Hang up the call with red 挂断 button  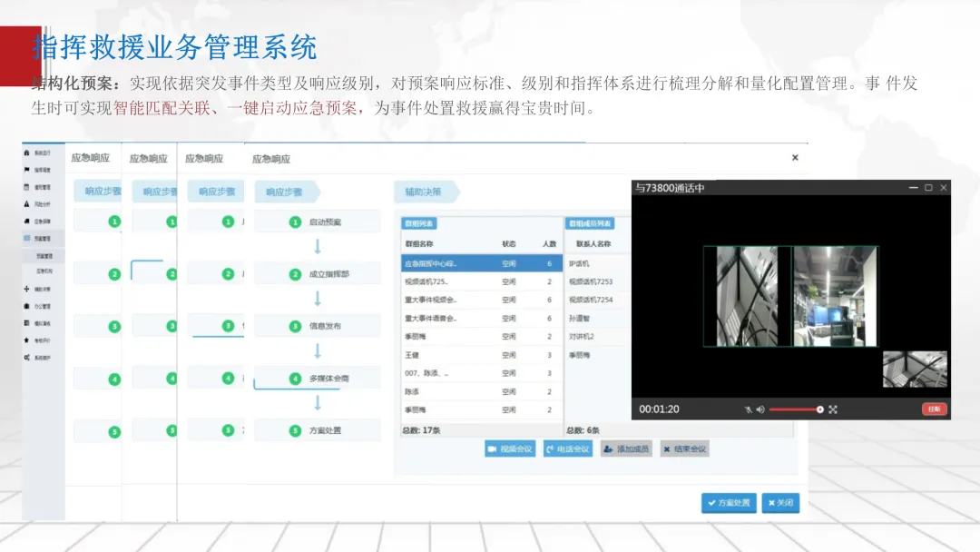tap(935, 409)
